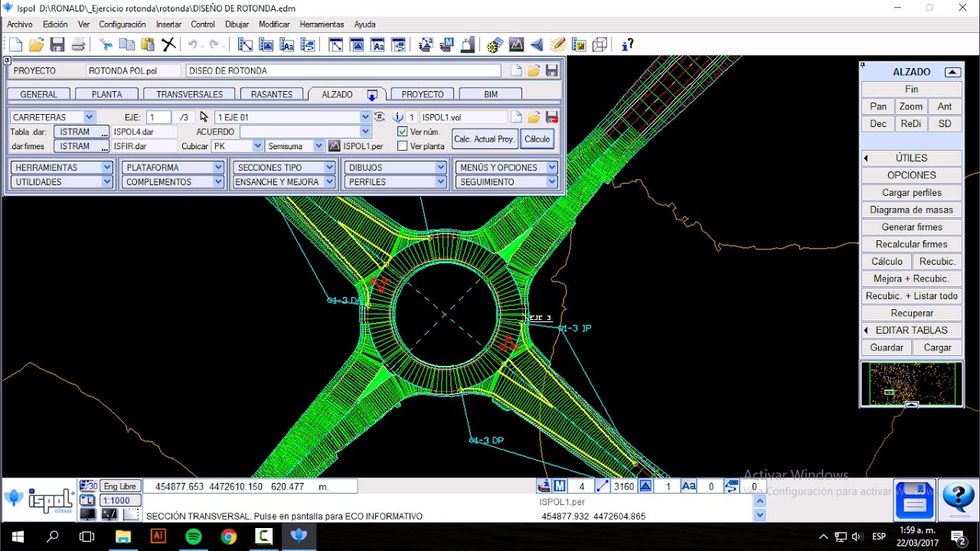Viewport: 980px width, 551px height.
Task: Open the help question mark icon in toolbar
Action: click(x=627, y=45)
